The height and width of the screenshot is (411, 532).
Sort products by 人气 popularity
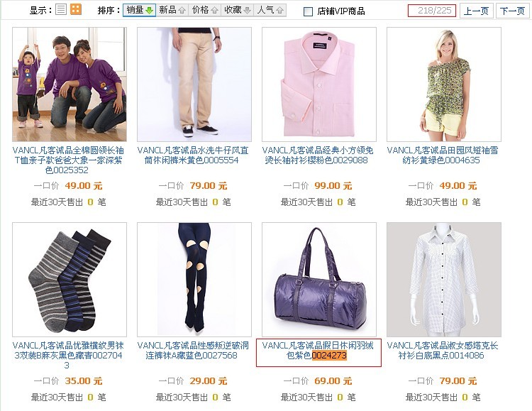[270, 10]
